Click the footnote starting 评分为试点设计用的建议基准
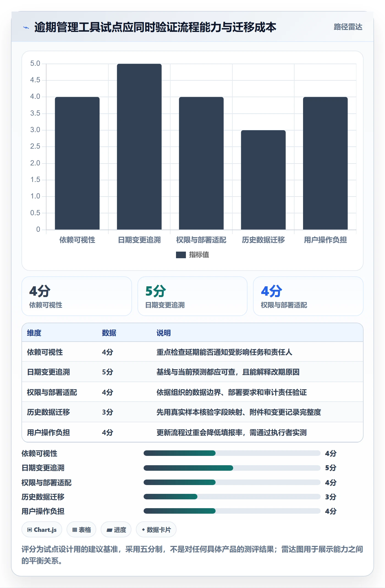Screen dimensions: 385x588 coord(192,555)
